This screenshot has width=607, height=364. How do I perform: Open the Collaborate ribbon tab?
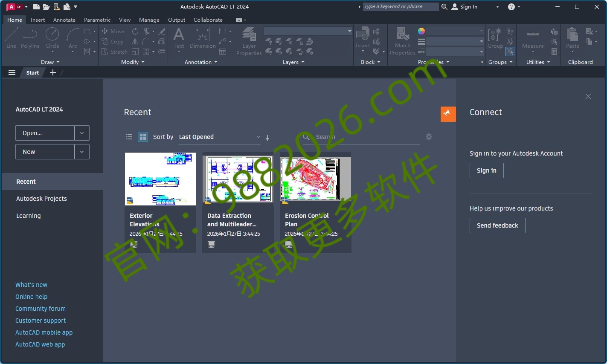pyautogui.click(x=208, y=20)
